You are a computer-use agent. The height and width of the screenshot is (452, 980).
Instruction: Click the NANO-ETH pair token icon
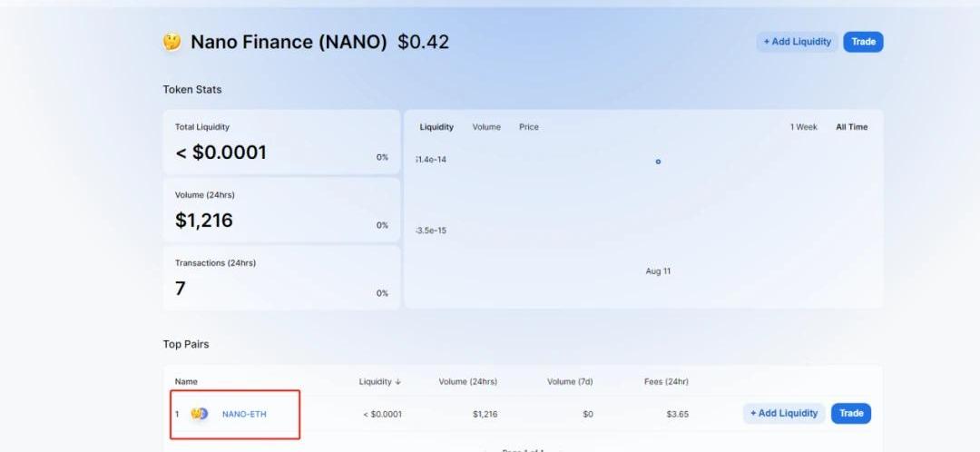point(199,414)
